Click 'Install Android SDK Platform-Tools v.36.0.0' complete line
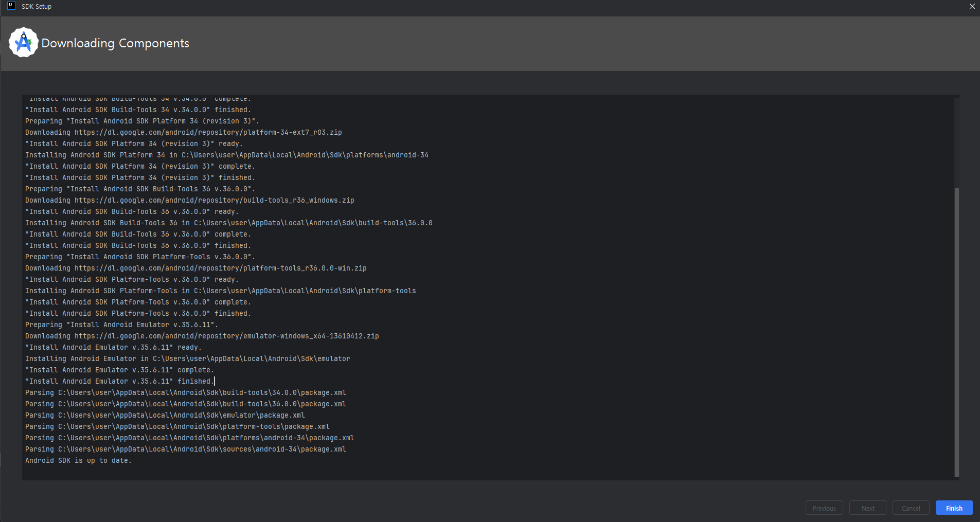 (138, 302)
